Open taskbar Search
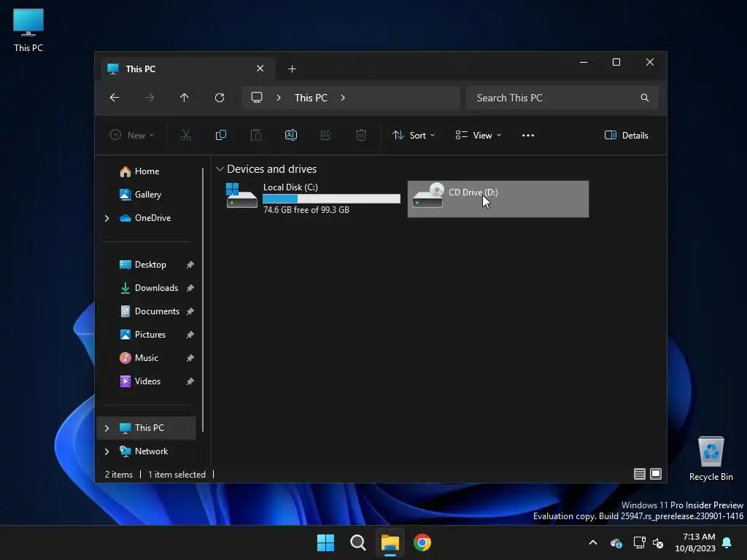The image size is (747, 560). [357, 542]
